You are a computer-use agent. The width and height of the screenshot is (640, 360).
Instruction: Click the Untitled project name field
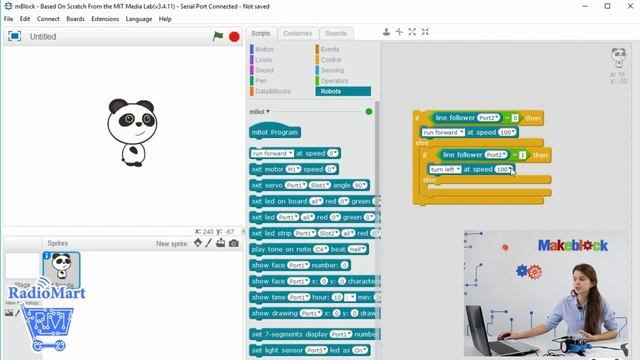[43, 37]
